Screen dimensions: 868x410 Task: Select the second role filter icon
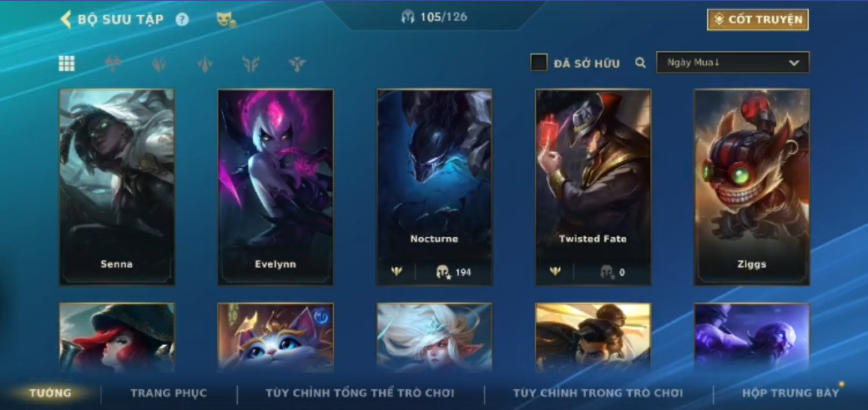[x=159, y=64]
